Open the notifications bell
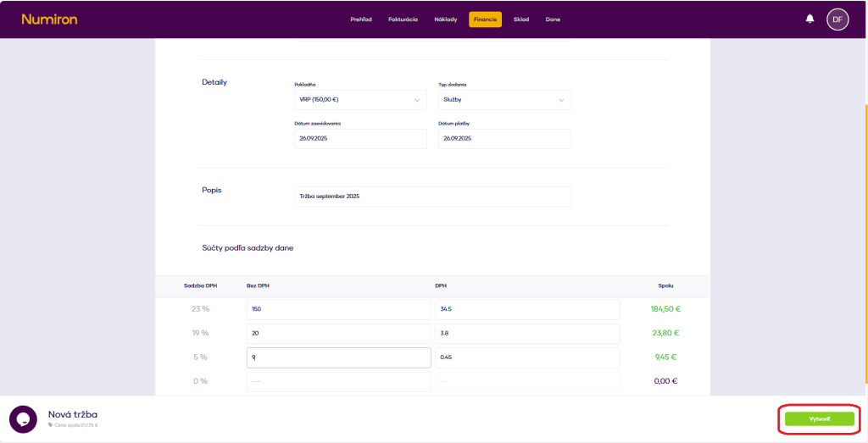 coord(810,19)
